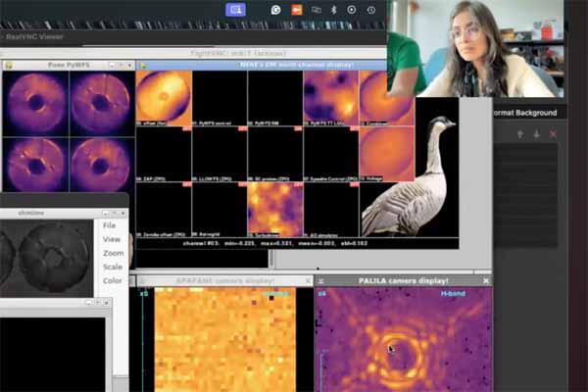Close the PALILA camera display window

486,280
